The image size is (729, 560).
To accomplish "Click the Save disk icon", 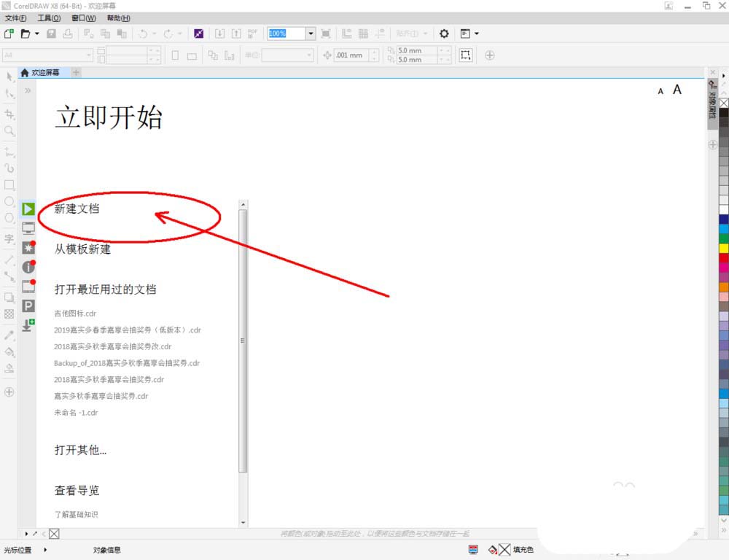I will point(51,34).
